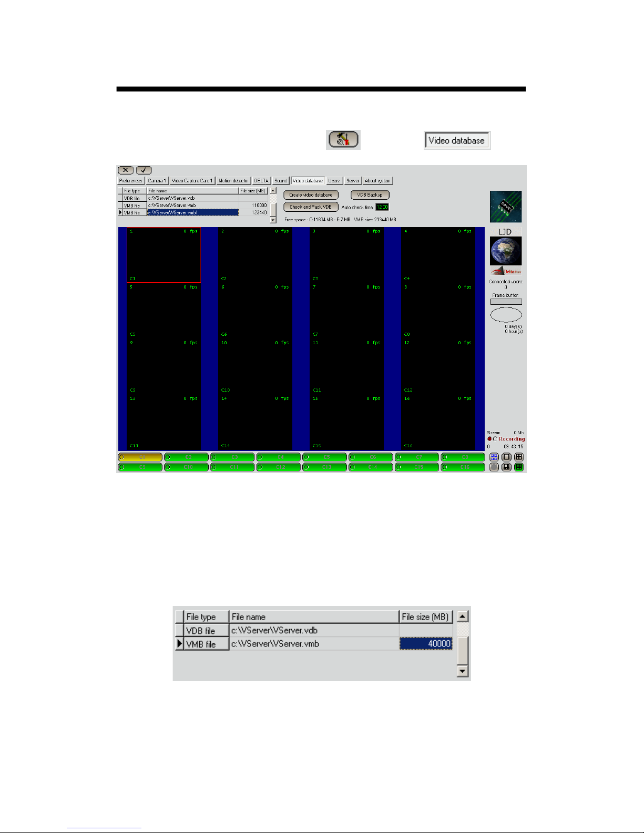The width and height of the screenshot is (644, 833).
Task: Toggle camera button C4
Action: [x=279, y=457]
